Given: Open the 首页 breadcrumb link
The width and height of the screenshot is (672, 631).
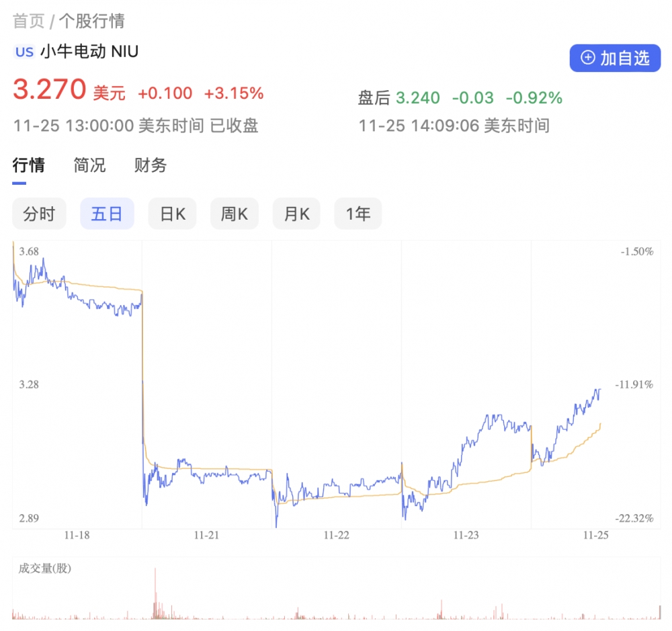Looking at the screenshot, I should click(x=28, y=22).
